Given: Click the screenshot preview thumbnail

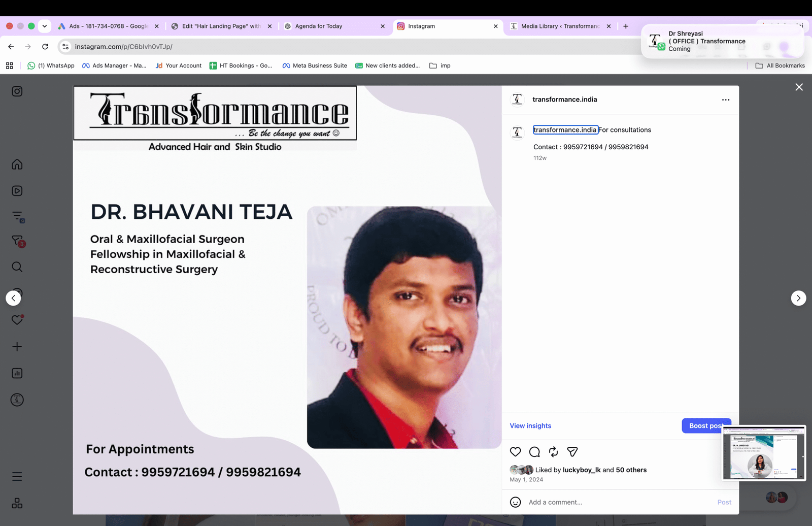Looking at the screenshot, I should coord(764,453).
